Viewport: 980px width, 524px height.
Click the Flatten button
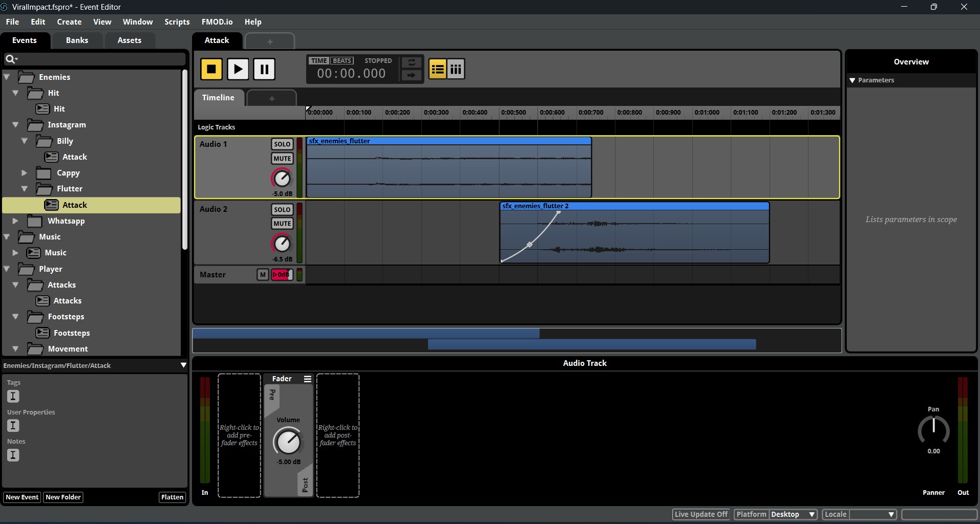pos(172,497)
